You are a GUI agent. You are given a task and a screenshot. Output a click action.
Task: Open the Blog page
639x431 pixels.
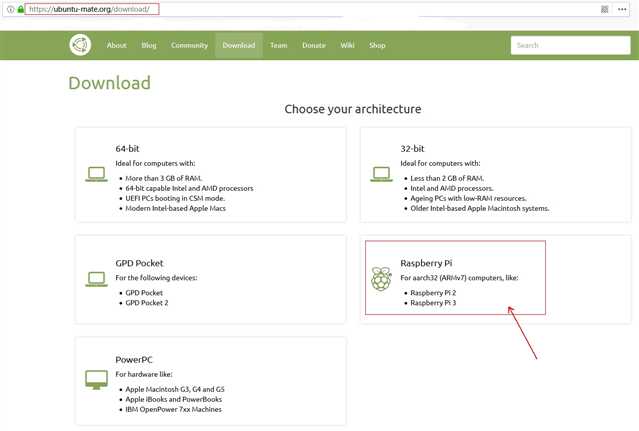coord(149,45)
